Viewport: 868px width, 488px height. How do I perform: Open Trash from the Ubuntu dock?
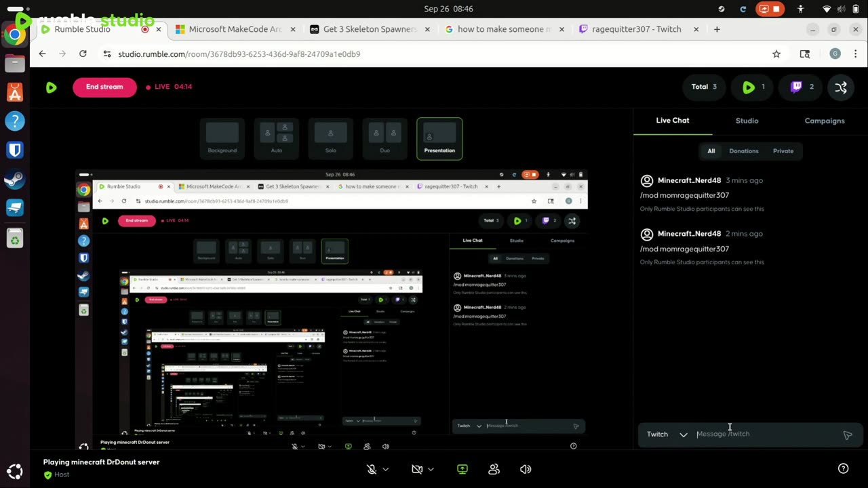coord(14,238)
